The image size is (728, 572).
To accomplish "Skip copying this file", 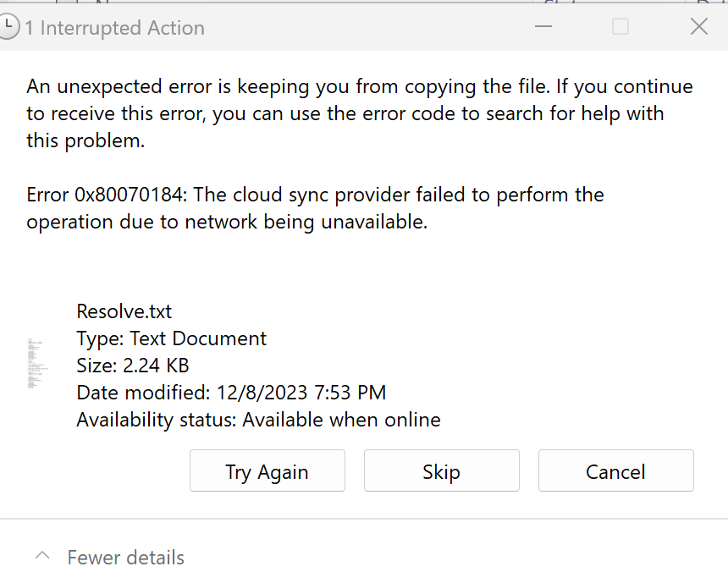I will click(x=441, y=471).
